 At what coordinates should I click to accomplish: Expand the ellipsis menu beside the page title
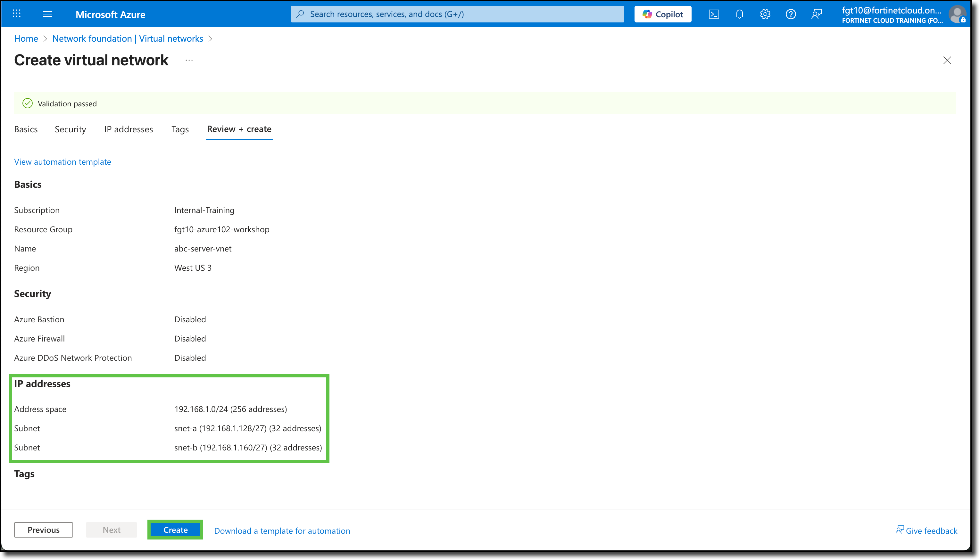tap(189, 60)
